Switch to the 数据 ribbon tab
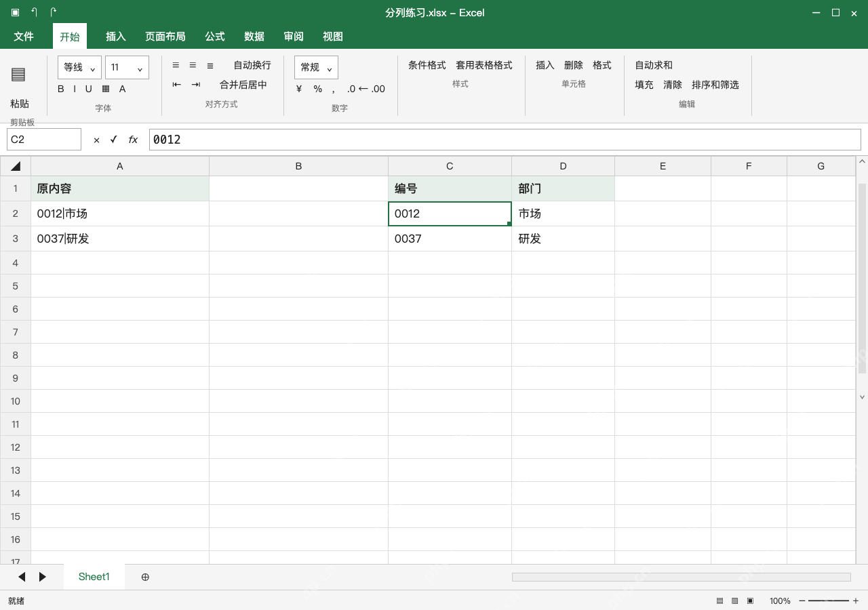Image resolution: width=868 pixels, height=610 pixels. [254, 37]
